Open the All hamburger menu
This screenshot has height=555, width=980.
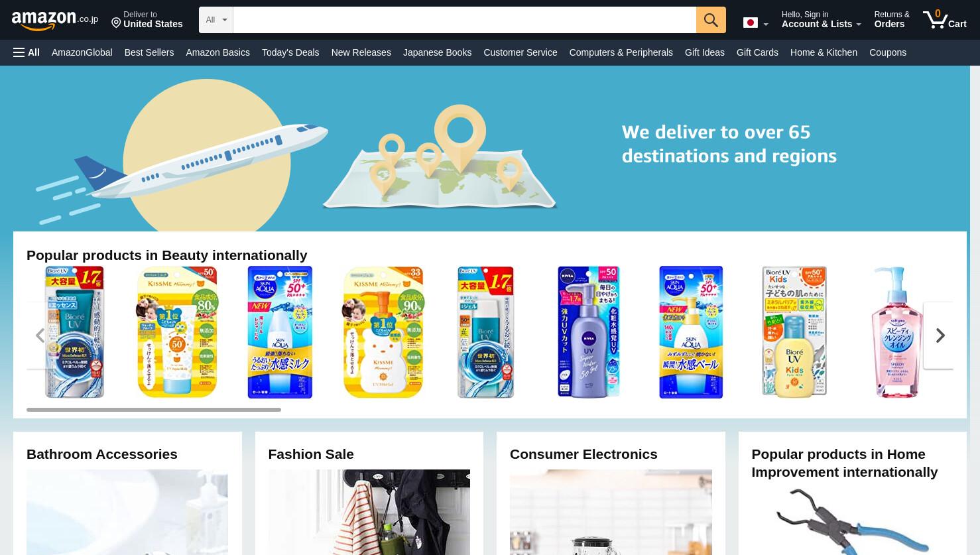click(x=27, y=52)
